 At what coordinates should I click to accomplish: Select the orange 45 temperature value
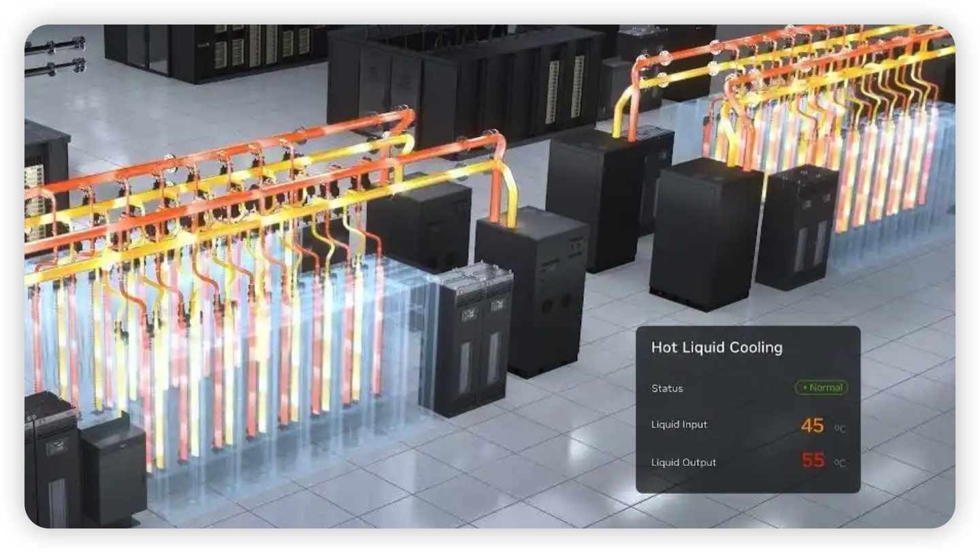tap(812, 426)
